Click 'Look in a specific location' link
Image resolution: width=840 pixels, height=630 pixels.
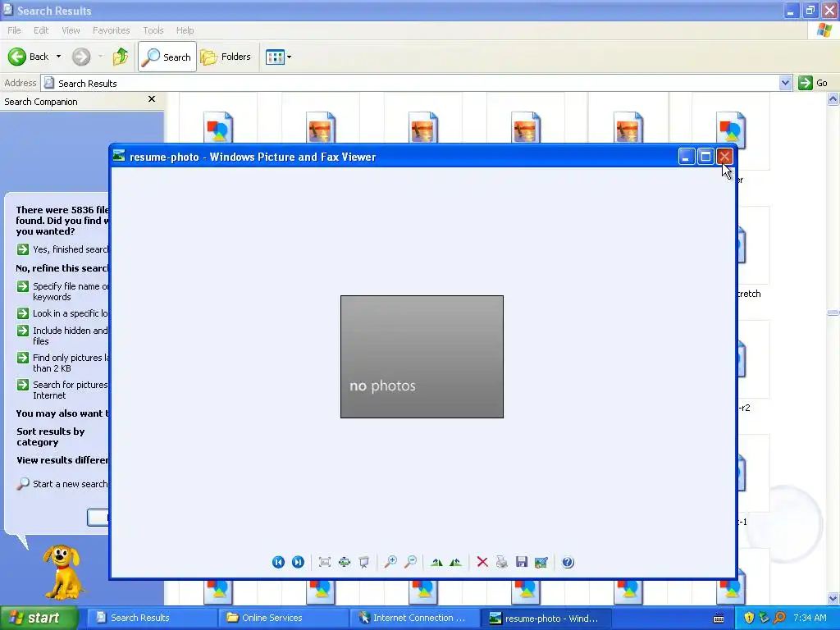(x=62, y=313)
